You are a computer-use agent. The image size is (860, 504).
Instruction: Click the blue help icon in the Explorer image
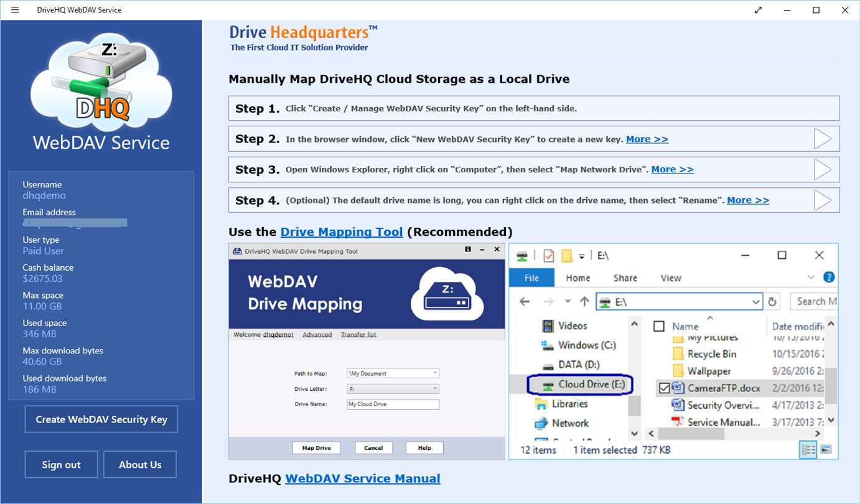click(829, 278)
